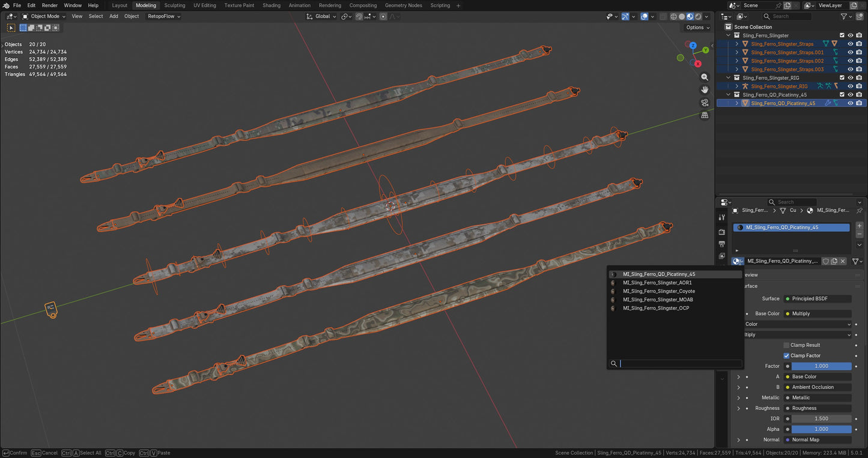Collapse the Sling_Ferro_QD_Picatinny_45 collection
Screen dimensions: 868x458
729,95
